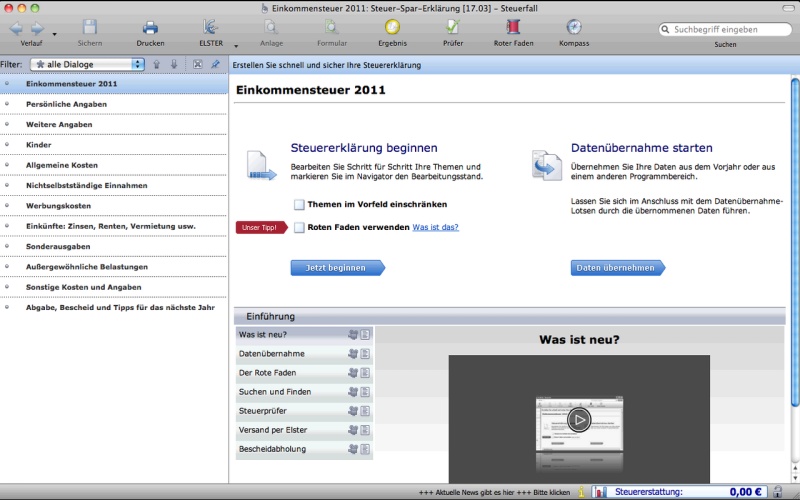This screenshot has height=500, width=800.
Task: Enable Themen im Vorfeld einschränken checkbox
Action: [299, 205]
